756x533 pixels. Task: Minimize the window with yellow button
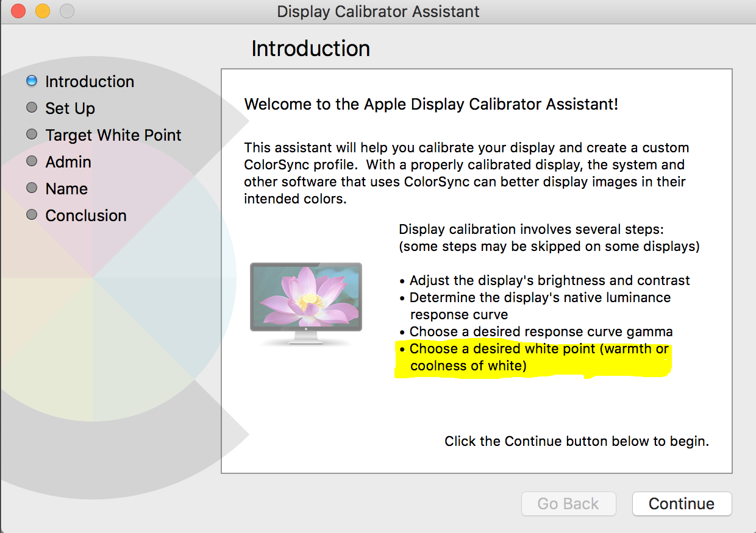(x=43, y=11)
